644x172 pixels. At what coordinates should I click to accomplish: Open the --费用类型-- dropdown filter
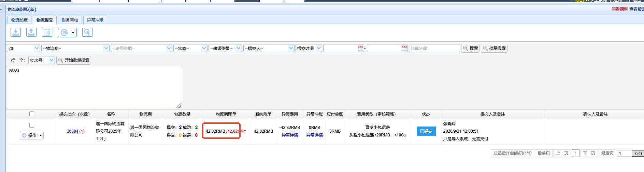(142, 48)
